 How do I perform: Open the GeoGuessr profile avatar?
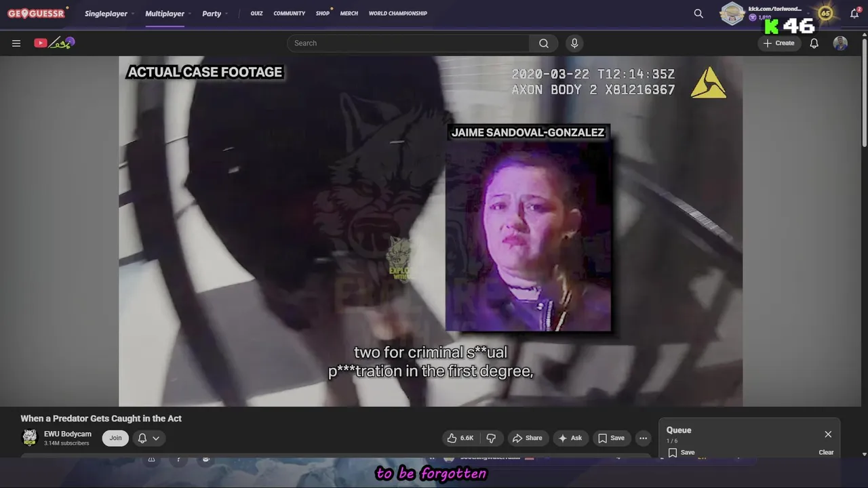tap(732, 14)
